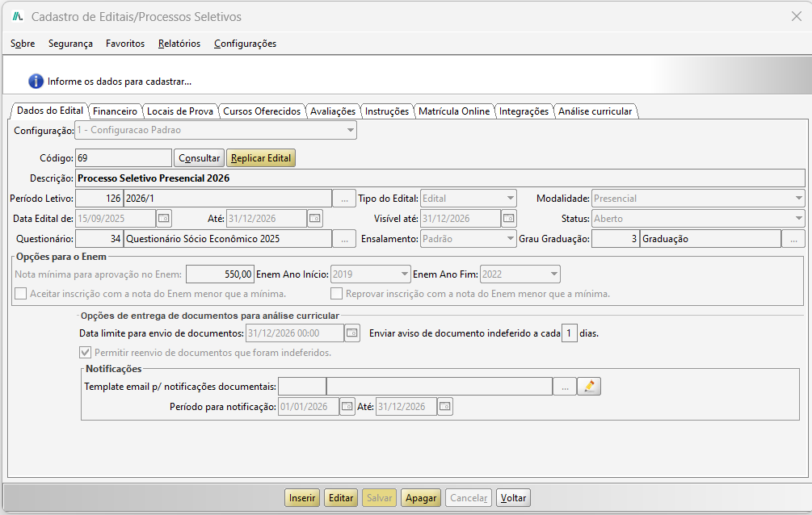The width and height of the screenshot is (812, 515).
Task: Switch to the Avaliações tab
Action: click(333, 111)
